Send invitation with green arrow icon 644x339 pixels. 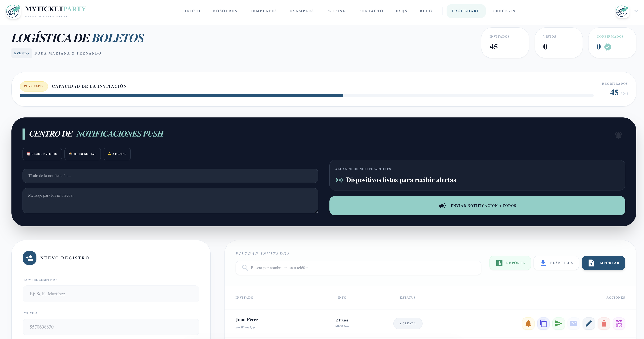pyautogui.click(x=558, y=324)
